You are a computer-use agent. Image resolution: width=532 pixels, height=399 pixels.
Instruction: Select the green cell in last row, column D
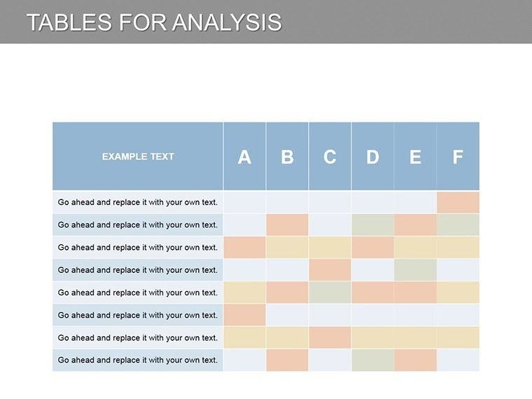(x=372, y=360)
